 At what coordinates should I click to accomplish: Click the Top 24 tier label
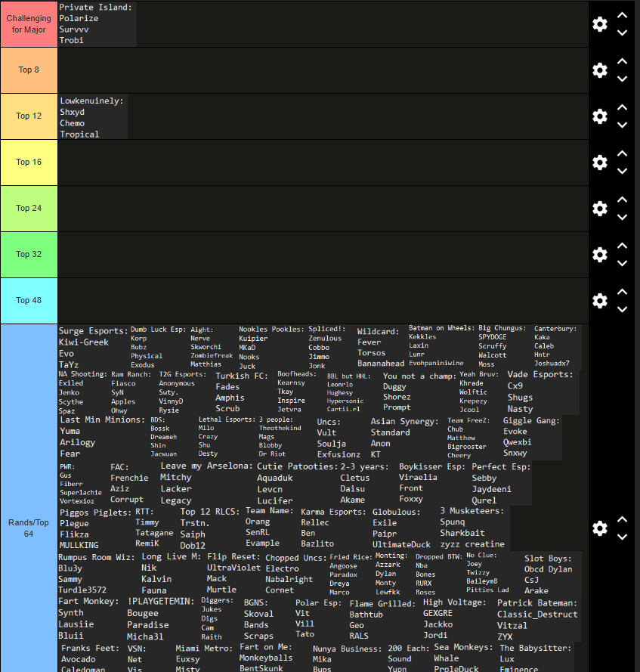pyautogui.click(x=29, y=209)
